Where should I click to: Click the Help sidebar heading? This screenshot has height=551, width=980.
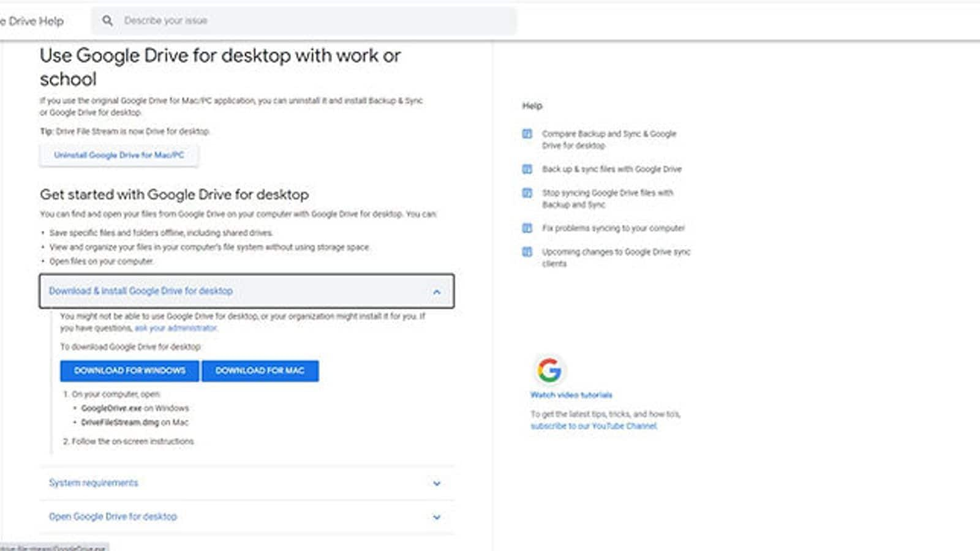(x=532, y=106)
